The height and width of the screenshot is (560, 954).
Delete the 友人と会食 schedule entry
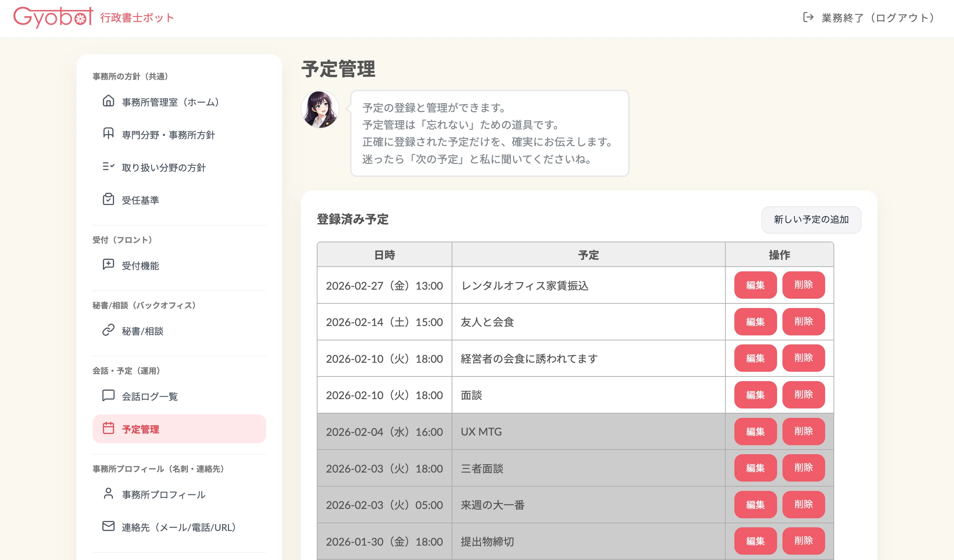(803, 322)
